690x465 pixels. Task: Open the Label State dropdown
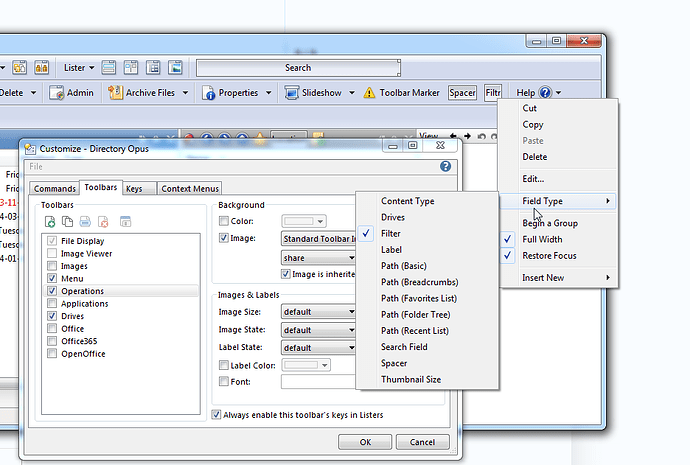click(318, 348)
